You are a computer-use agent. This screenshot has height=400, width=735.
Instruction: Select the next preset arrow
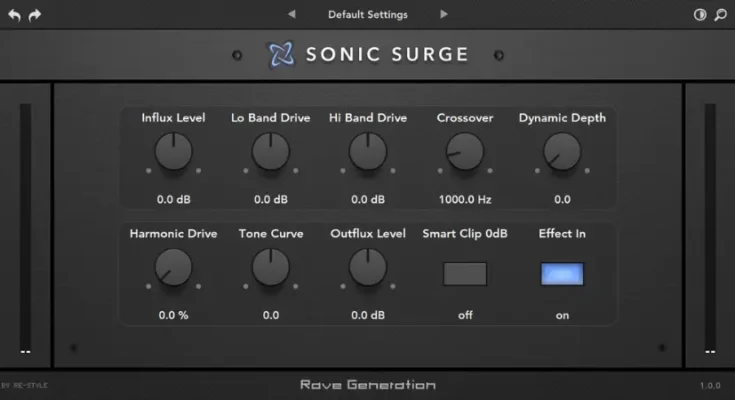point(443,15)
